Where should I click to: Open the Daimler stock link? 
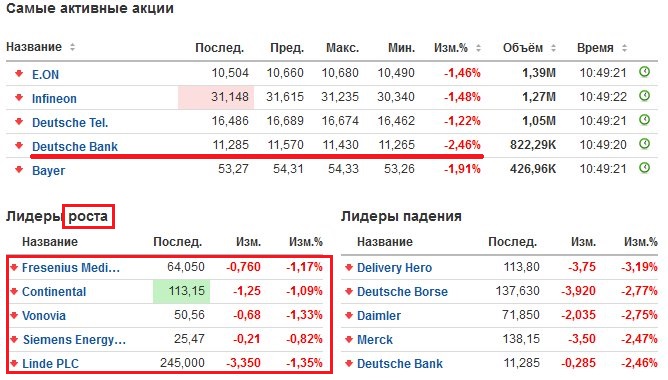[x=379, y=316]
